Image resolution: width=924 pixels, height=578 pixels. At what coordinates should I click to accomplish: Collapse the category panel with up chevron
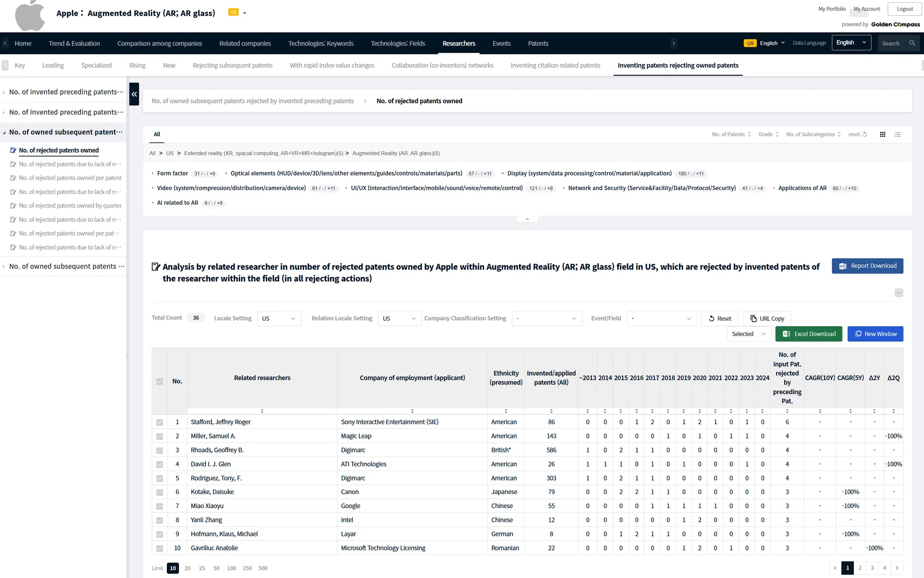point(527,219)
